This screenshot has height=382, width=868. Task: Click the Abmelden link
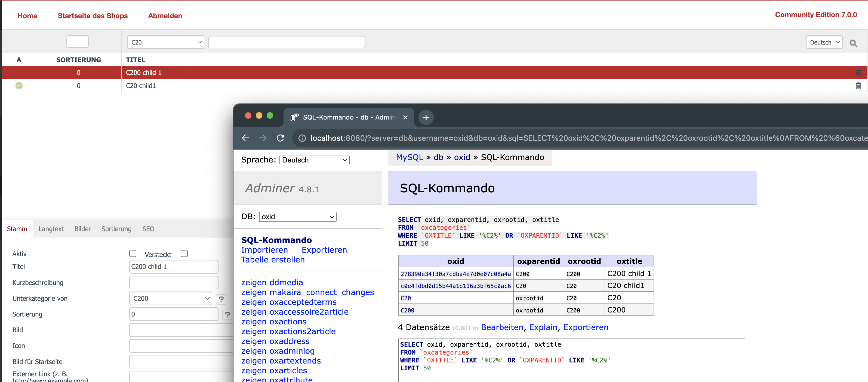(165, 16)
